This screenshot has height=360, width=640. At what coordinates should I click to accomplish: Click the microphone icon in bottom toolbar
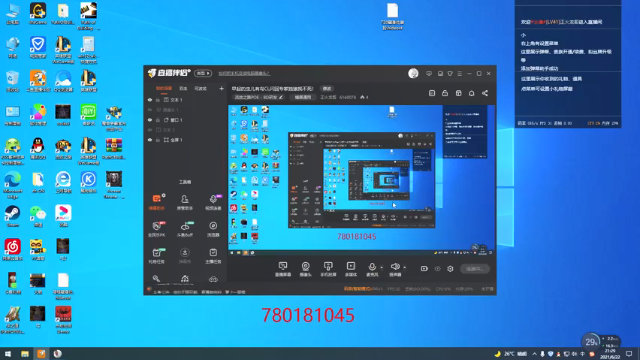372,267
